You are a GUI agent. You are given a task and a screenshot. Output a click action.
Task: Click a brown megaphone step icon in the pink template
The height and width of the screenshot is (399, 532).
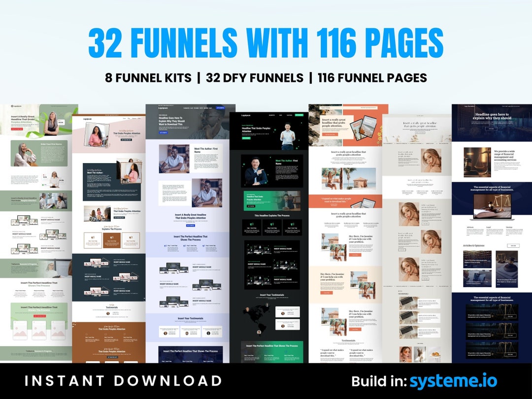coord(92,237)
